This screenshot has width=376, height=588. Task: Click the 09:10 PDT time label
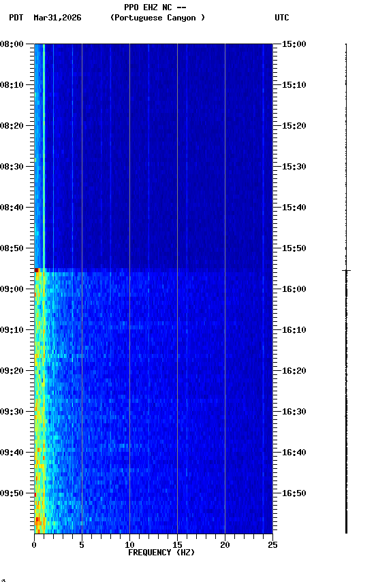click(12, 330)
